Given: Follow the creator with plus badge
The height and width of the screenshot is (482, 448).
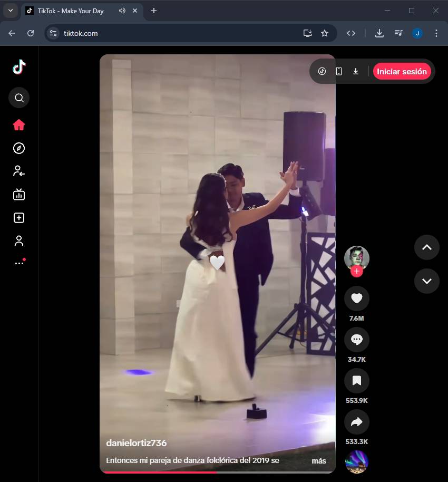Looking at the screenshot, I should (x=357, y=271).
